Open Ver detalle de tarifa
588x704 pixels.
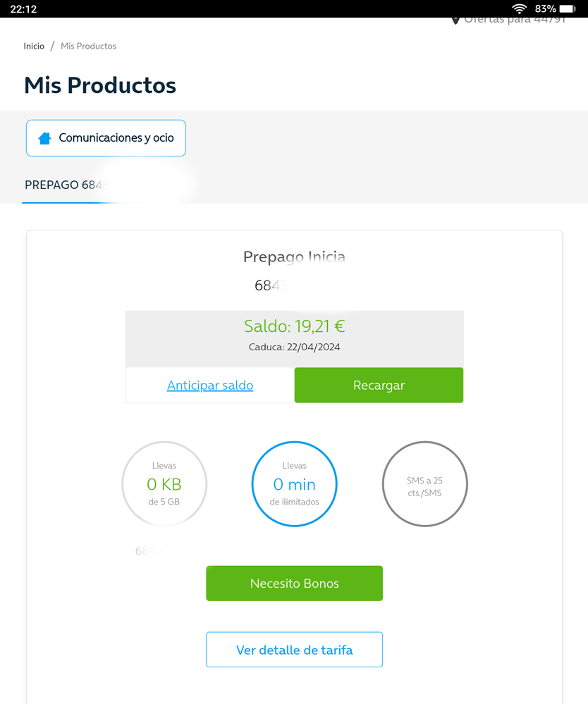[x=294, y=650]
